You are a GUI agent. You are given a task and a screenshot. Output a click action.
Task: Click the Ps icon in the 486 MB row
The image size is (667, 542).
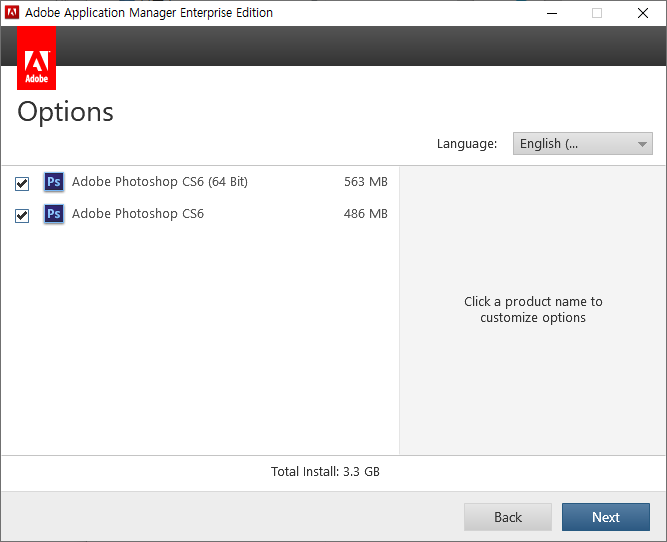54,214
